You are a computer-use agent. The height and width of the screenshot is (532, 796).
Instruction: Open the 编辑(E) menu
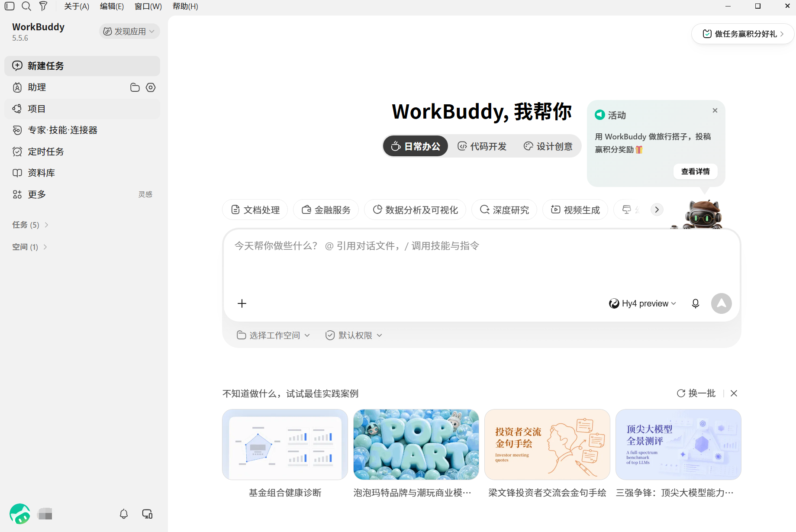click(x=112, y=6)
